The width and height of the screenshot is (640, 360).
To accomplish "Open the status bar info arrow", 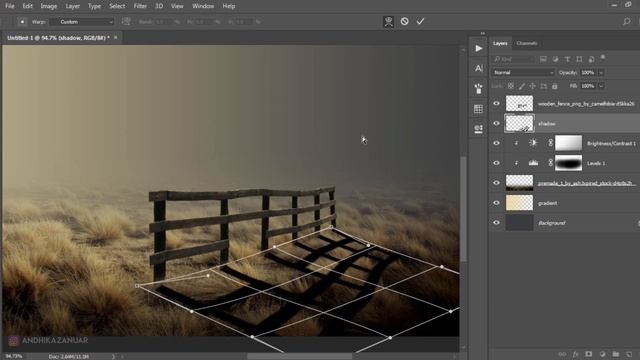I will [x=113, y=356].
